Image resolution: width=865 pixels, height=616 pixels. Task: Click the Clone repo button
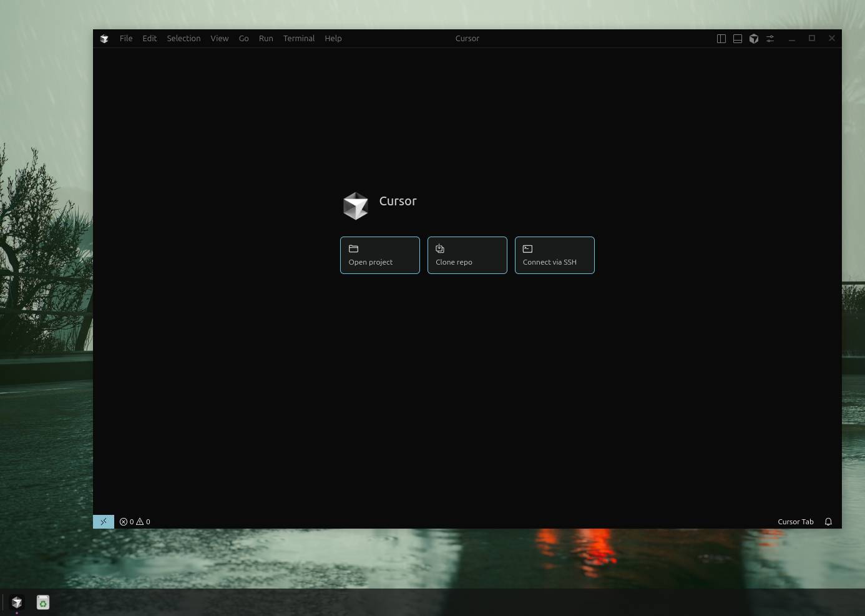click(x=467, y=255)
